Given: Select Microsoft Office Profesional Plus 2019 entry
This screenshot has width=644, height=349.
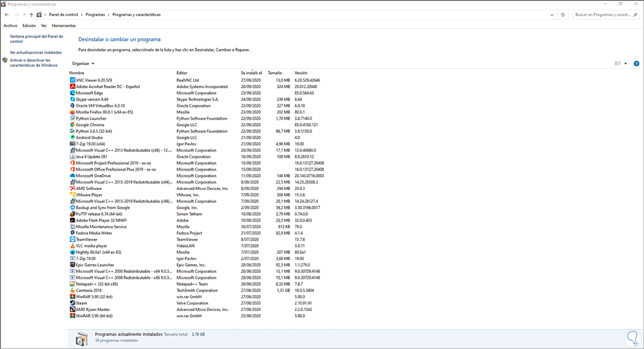Looking at the screenshot, I should [x=197, y=169].
